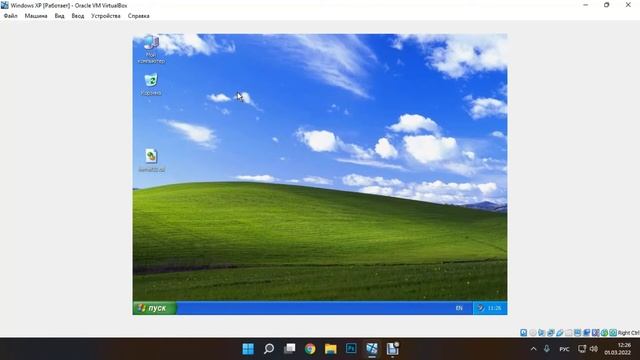The height and width of the screenshot is (360, 640).
Task: Switch input language via РУС indicator
Action: (564, 349)
